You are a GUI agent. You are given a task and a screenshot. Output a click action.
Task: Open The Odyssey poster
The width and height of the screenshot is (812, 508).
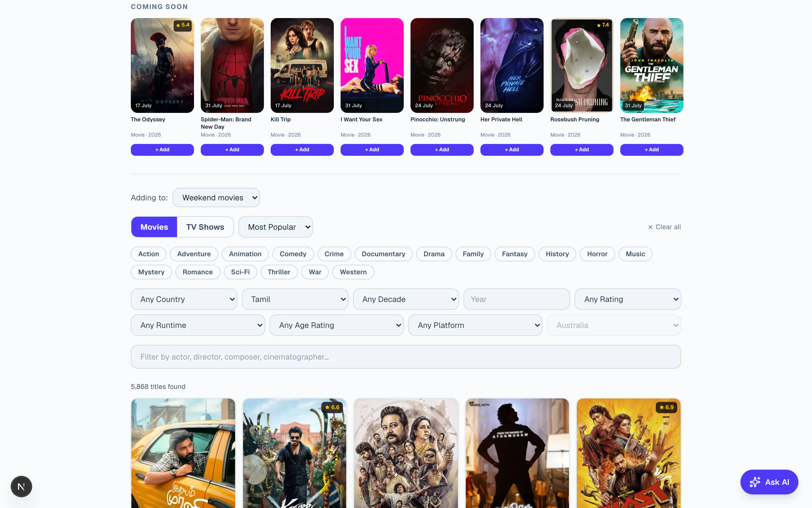162,65
